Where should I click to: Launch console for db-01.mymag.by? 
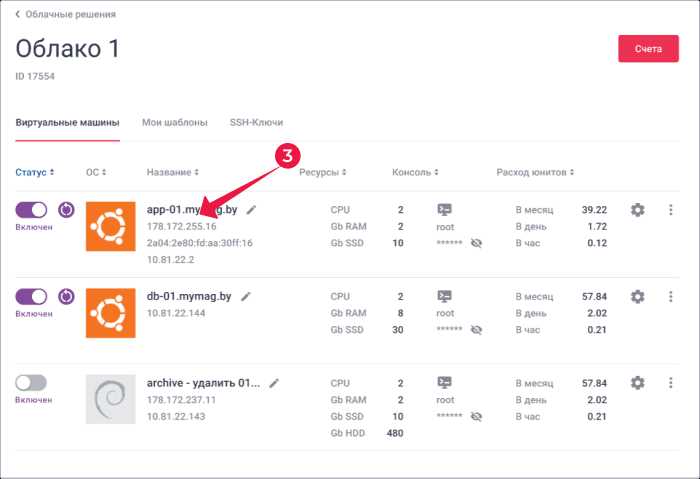[445, 296]
